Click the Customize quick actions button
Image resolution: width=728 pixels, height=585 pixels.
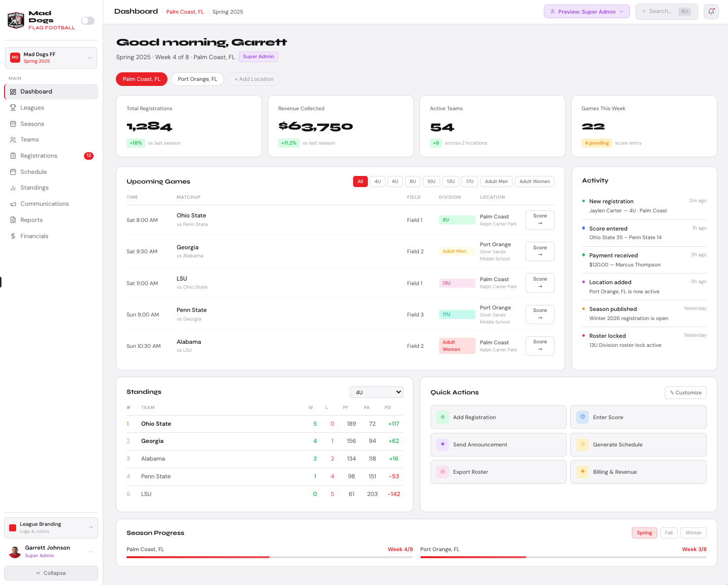[x=685, y=393]
